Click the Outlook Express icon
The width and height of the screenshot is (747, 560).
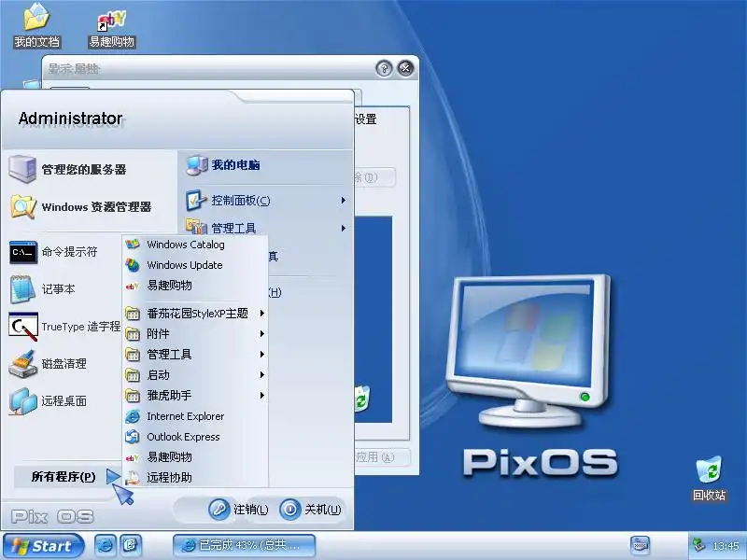(x=132, y=437)
